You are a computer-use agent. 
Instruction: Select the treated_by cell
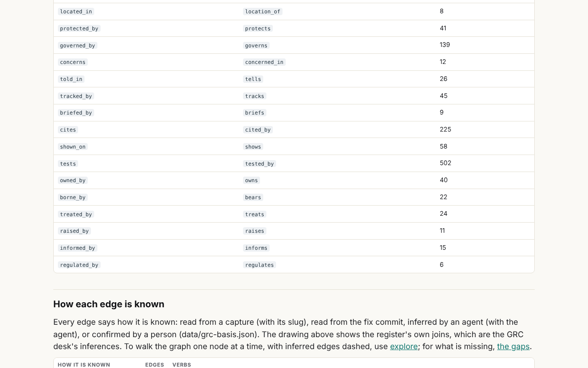76,214
